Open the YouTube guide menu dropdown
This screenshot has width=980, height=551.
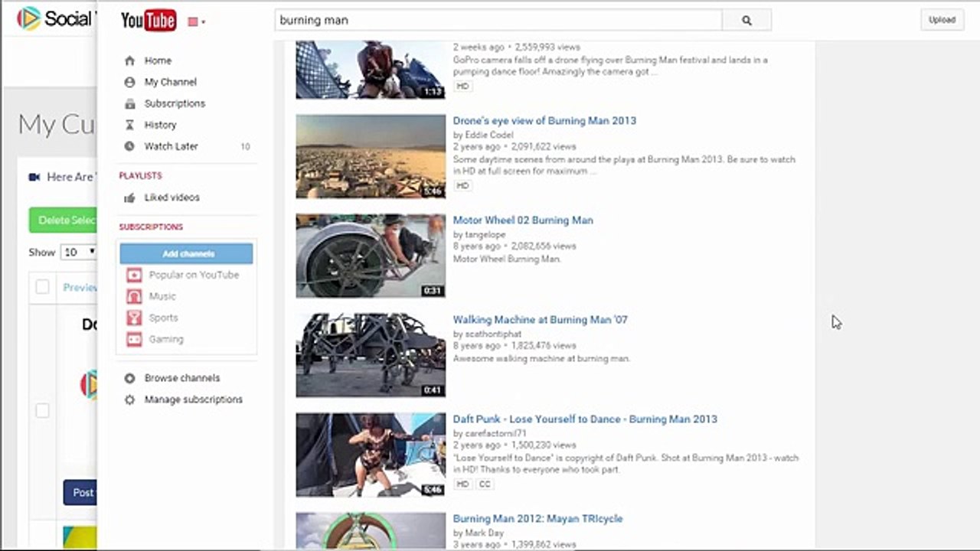coord(197,22)
